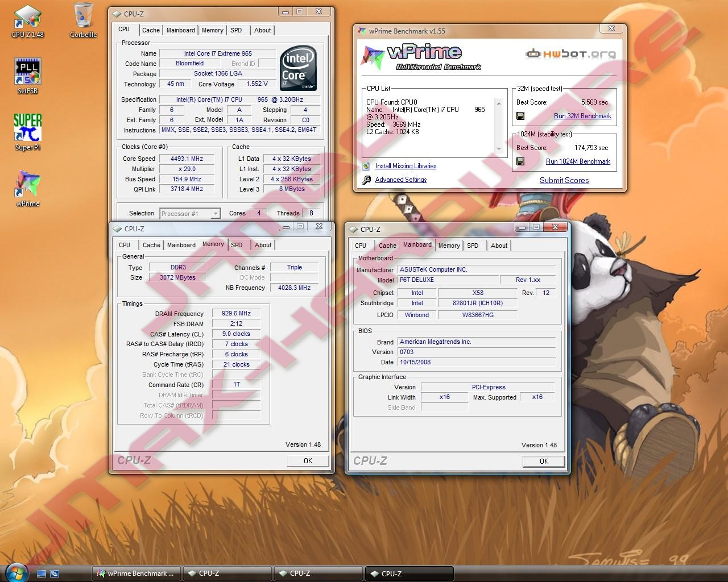
Task: Click the motherboard Model field P6T DELUXE
Action: (448, 280)
